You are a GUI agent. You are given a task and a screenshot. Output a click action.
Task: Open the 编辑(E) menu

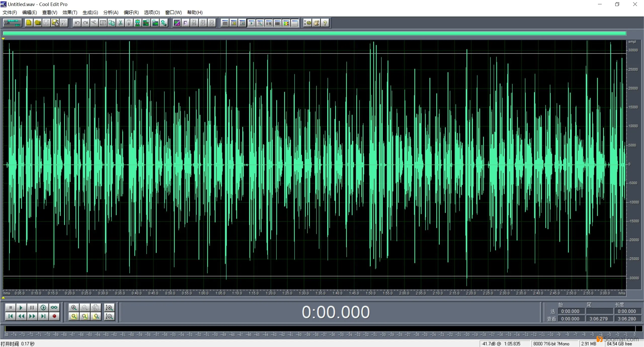point(29,12)
